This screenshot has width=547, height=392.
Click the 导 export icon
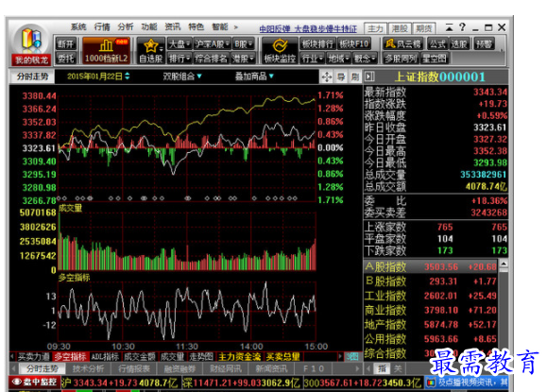341,77
